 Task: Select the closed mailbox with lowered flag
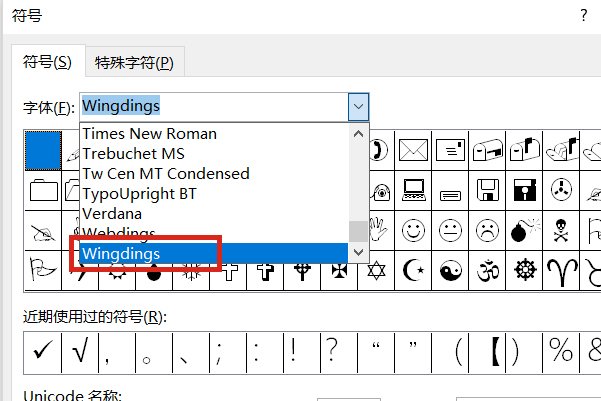(x=487, y=150)
